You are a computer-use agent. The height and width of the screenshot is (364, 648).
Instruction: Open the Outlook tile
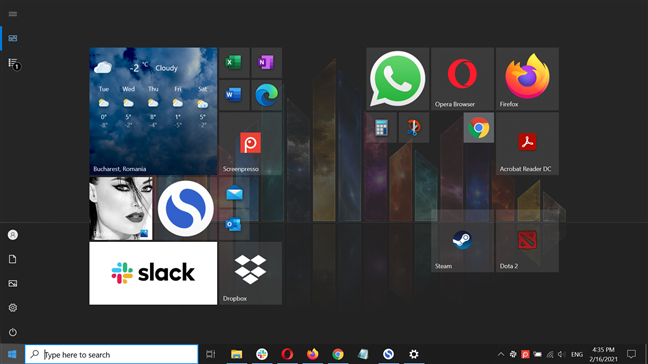click(x=234, y=225)
